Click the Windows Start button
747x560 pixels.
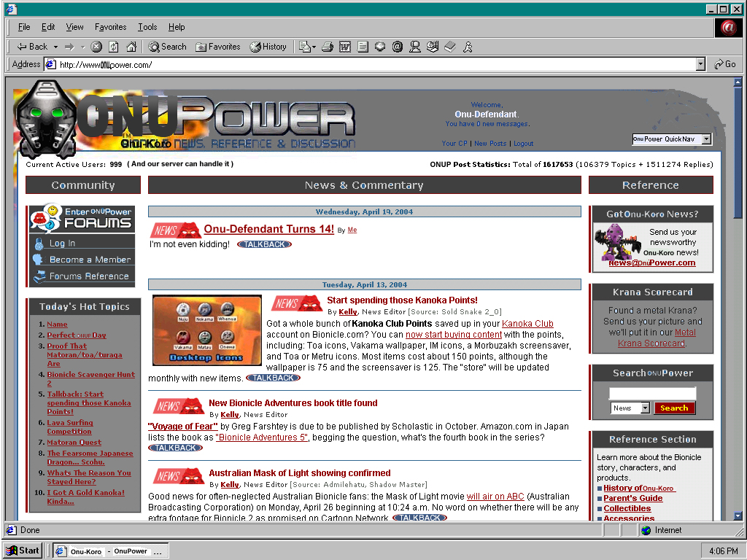coord(23,551)
